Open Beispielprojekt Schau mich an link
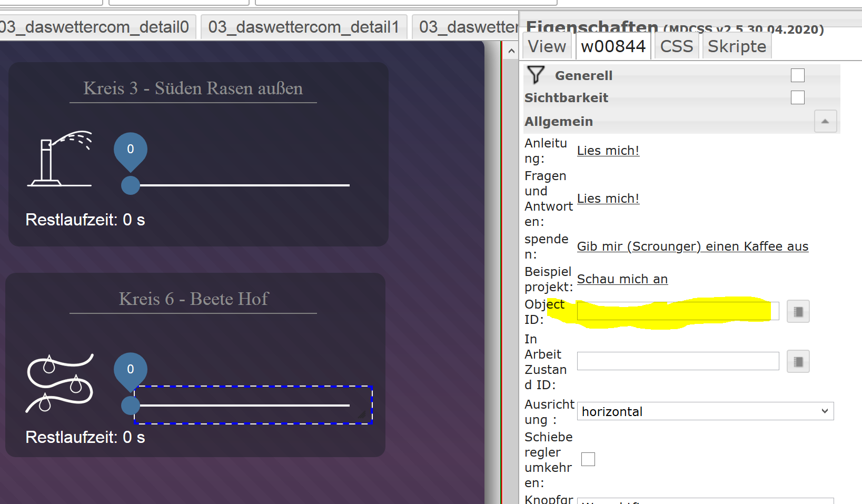Image resolution: width=862 pixels, height=504 pixels. pos(622,279)
